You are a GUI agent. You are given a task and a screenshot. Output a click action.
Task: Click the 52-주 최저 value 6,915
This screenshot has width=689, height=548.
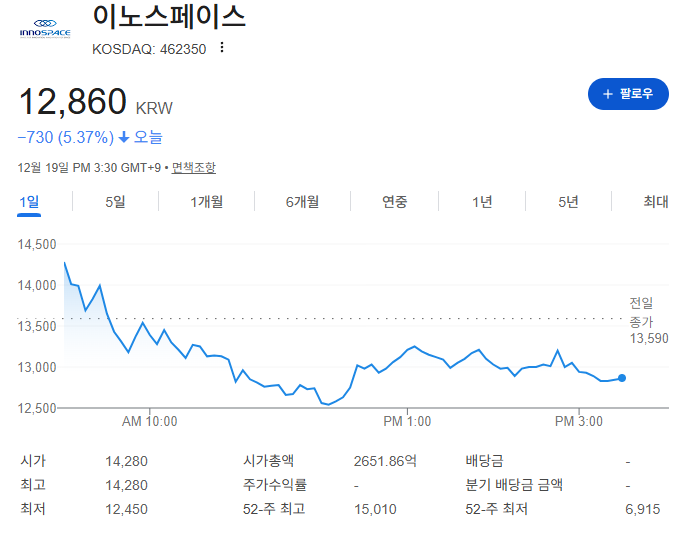click(642, 509)
